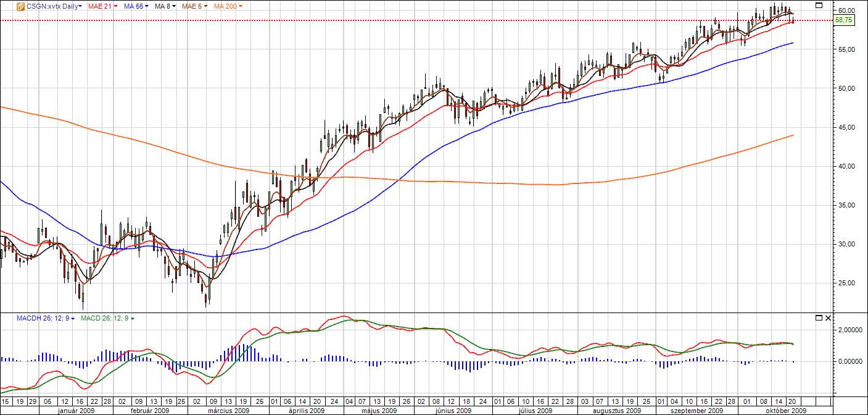868x415 pixels.
Task: Open the MACDH 26; 12; 9 dropdown
Action: [46, 318]
